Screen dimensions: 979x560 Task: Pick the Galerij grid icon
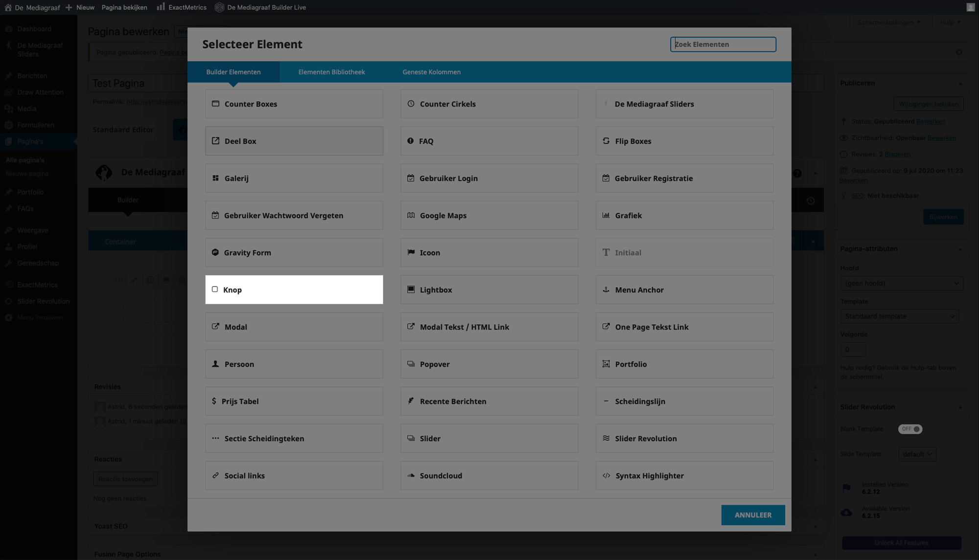[x=215, y=178]
